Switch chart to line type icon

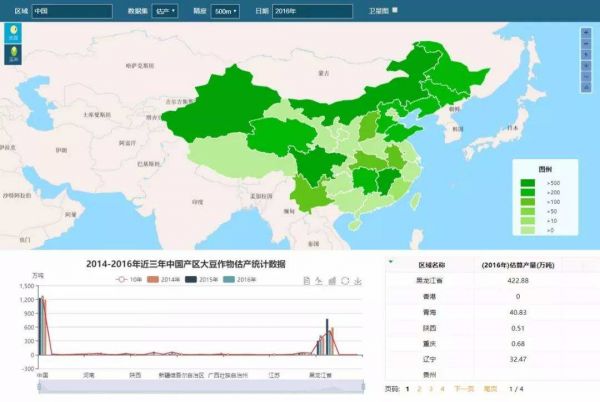[x=318, y=281]
